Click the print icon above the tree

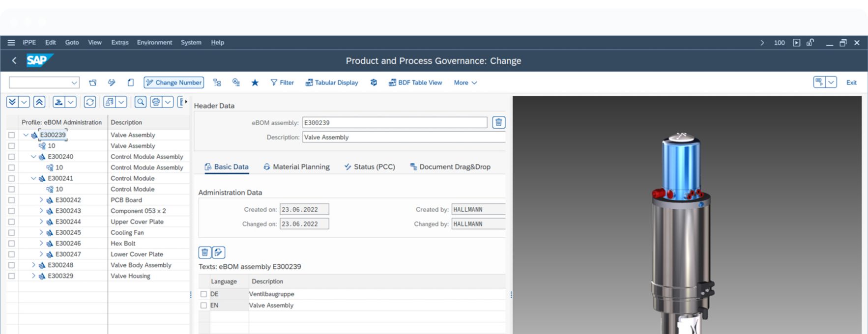(156, 102)
